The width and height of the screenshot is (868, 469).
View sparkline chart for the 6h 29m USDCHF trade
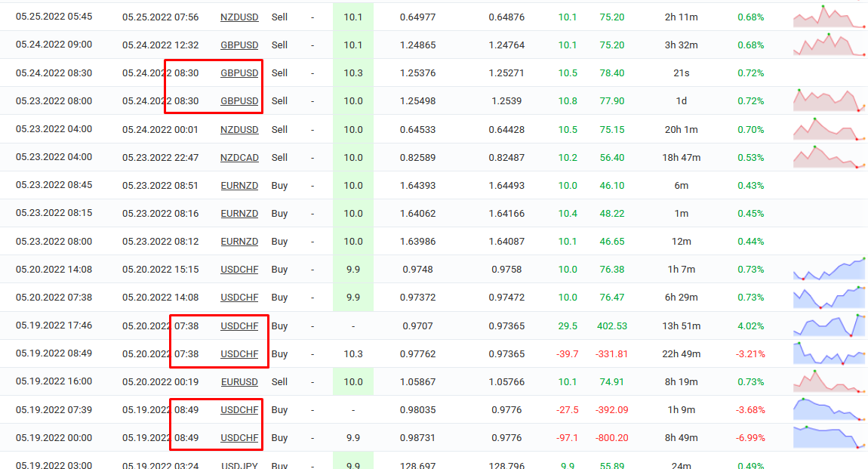829,298
